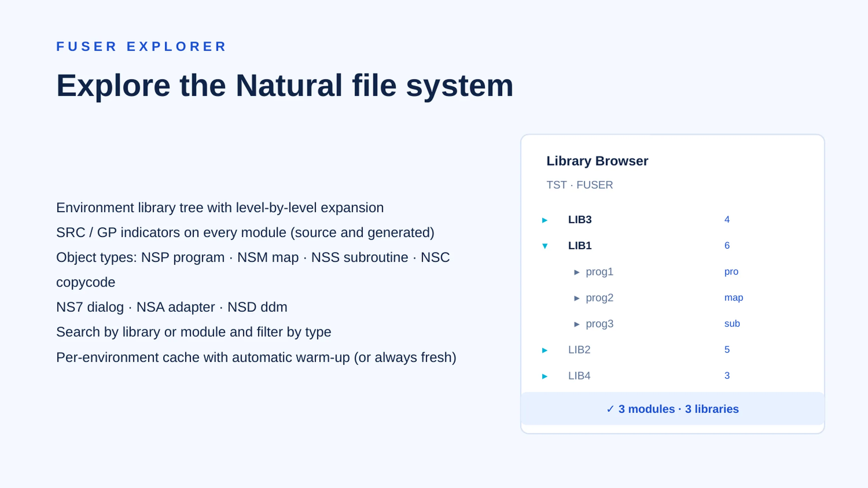Select the LIB4 library row label
868x488 pixels.
579,376
